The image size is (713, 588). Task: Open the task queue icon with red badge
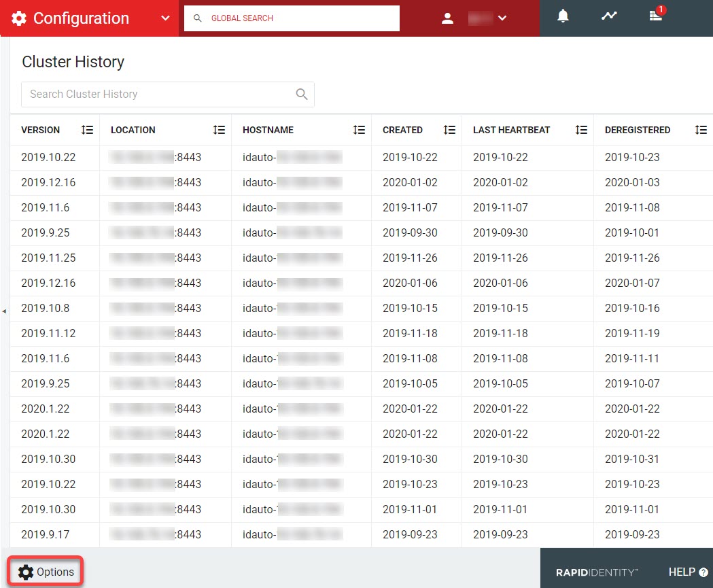tap(655, 16)
